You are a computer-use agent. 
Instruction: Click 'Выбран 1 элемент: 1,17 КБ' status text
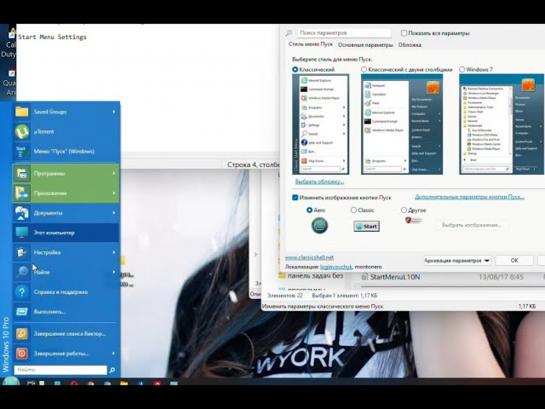(x=344, y=295)
